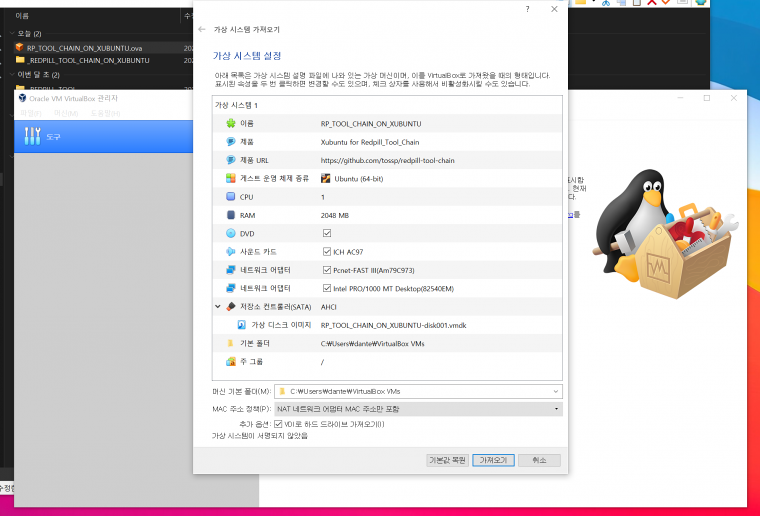Click the base folder icon beside 기본 폴더

231,343
